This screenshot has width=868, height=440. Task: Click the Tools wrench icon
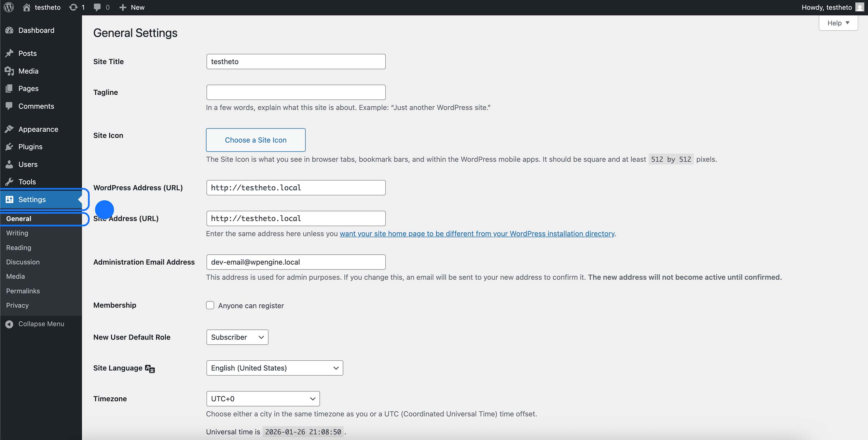[x=10, y=182]
